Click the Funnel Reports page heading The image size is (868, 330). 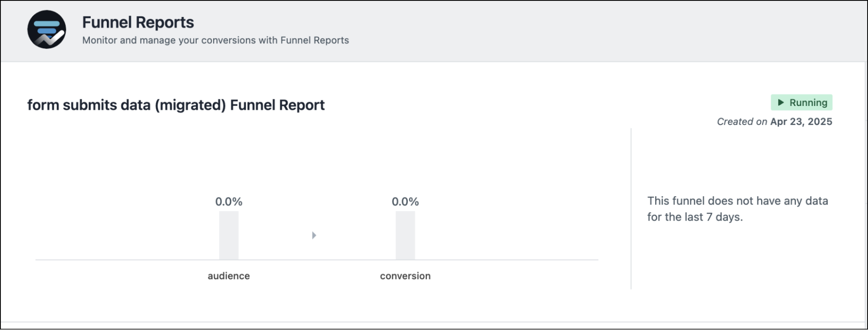pyautogui.click(x=138, y=22)
